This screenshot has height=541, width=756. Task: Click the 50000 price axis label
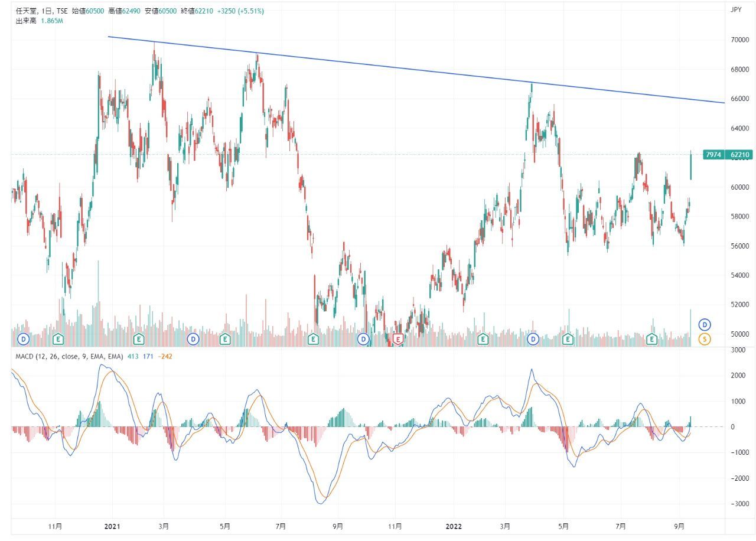click(739, 334)
